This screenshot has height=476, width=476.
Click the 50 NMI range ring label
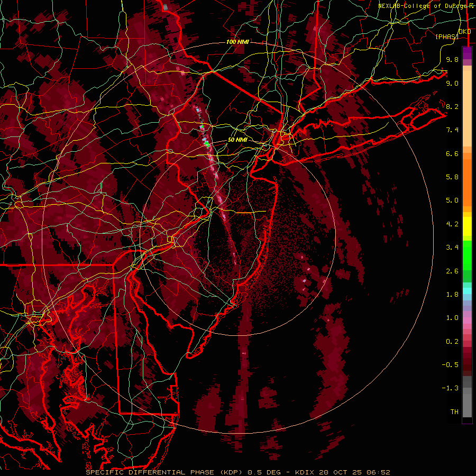point(237,140)
